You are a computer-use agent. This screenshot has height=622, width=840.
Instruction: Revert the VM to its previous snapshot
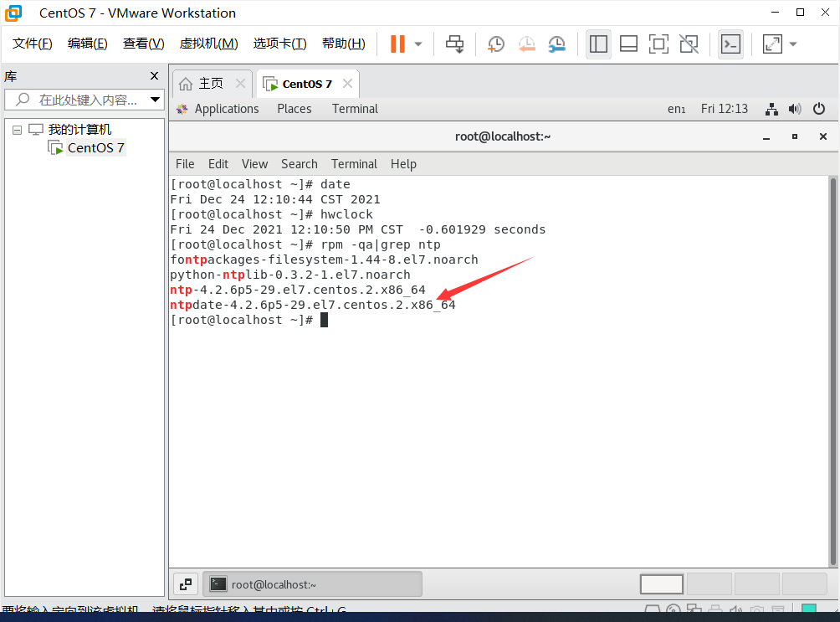(x=526, y=44)
